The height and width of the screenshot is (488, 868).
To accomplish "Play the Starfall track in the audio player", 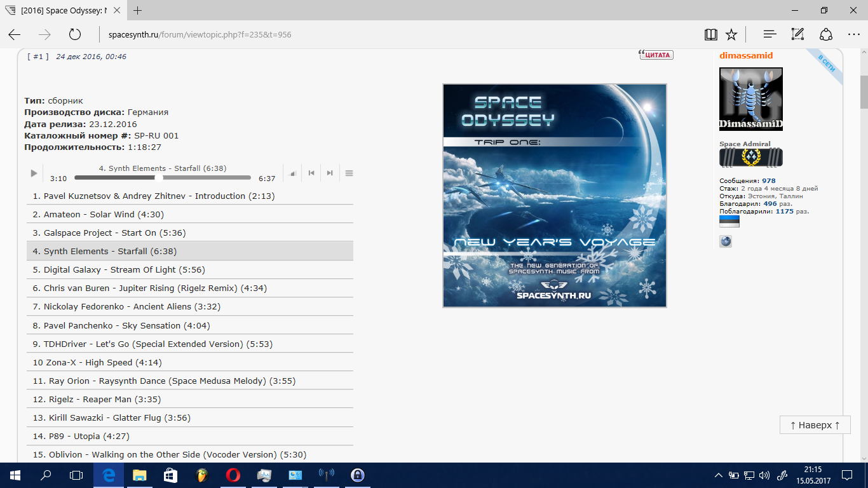I will coord(34,173).
